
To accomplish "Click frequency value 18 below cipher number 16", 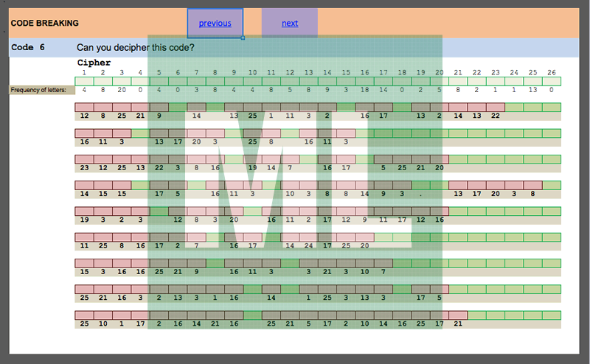I will [364, 90].
